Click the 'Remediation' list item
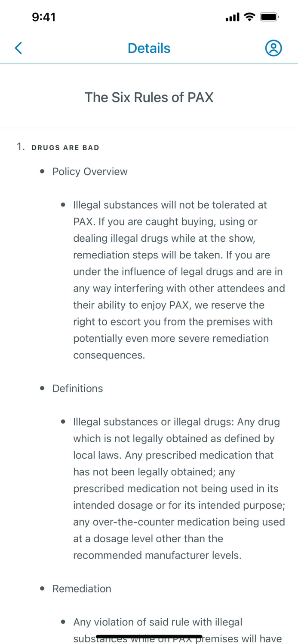This screenshot has height=644, width=298. (82, 589)
